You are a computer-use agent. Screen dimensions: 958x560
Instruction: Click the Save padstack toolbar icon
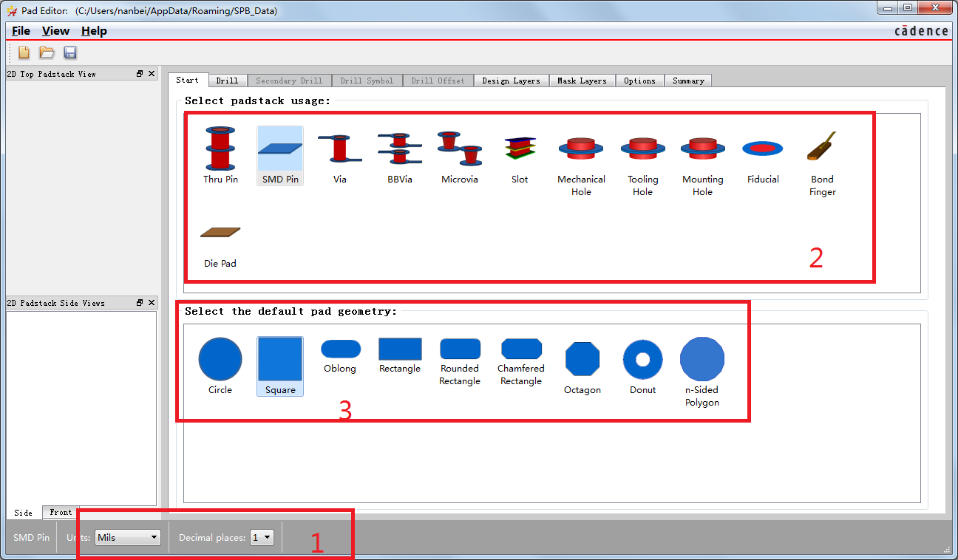(70, 52)
